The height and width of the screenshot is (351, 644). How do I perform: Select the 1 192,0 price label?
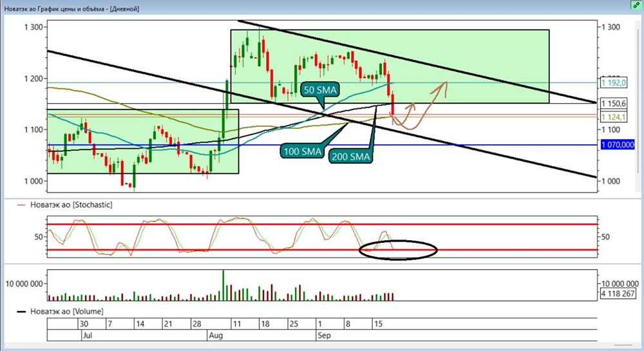614,83
